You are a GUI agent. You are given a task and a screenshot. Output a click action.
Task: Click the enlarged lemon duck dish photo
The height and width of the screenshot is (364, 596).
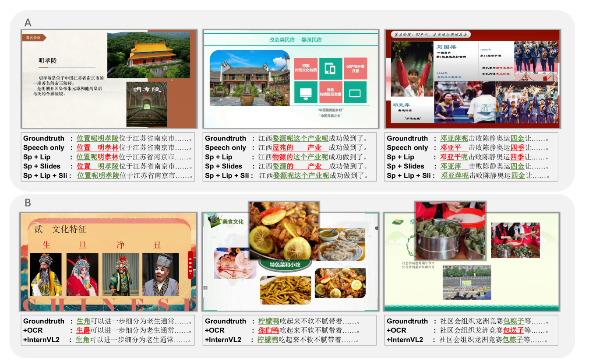point(284,231)
